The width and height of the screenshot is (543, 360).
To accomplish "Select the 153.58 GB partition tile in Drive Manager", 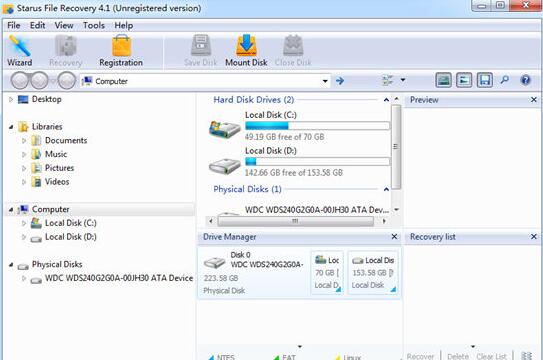I will coord(373,273).
